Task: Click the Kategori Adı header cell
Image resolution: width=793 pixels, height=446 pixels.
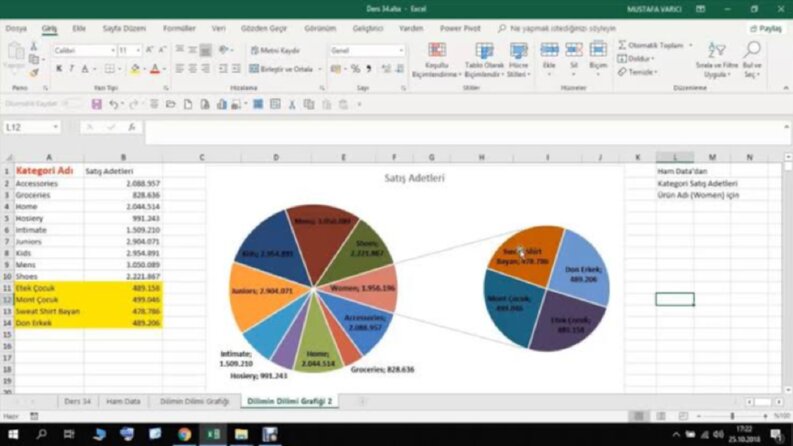Action: 49,171
